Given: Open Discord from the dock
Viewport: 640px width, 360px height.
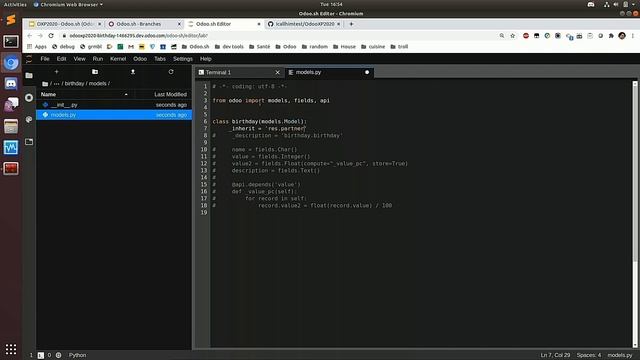Looking at the screenshot, I should click(11, 84).
